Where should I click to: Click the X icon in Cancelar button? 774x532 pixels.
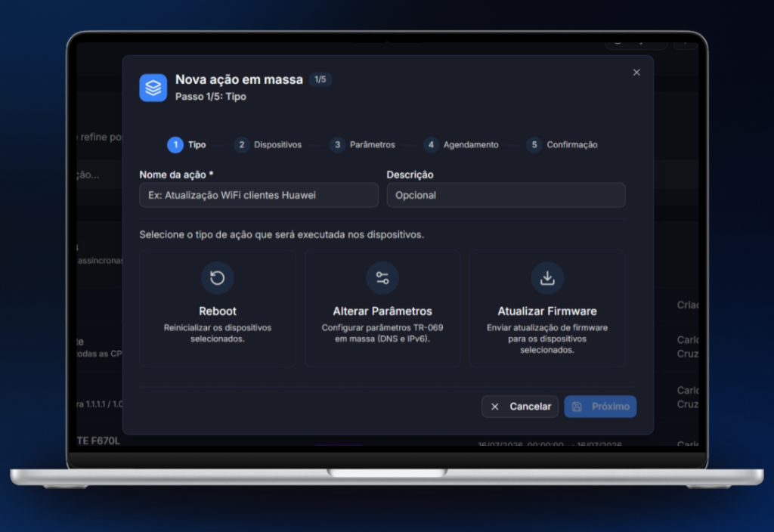(494, 407)
